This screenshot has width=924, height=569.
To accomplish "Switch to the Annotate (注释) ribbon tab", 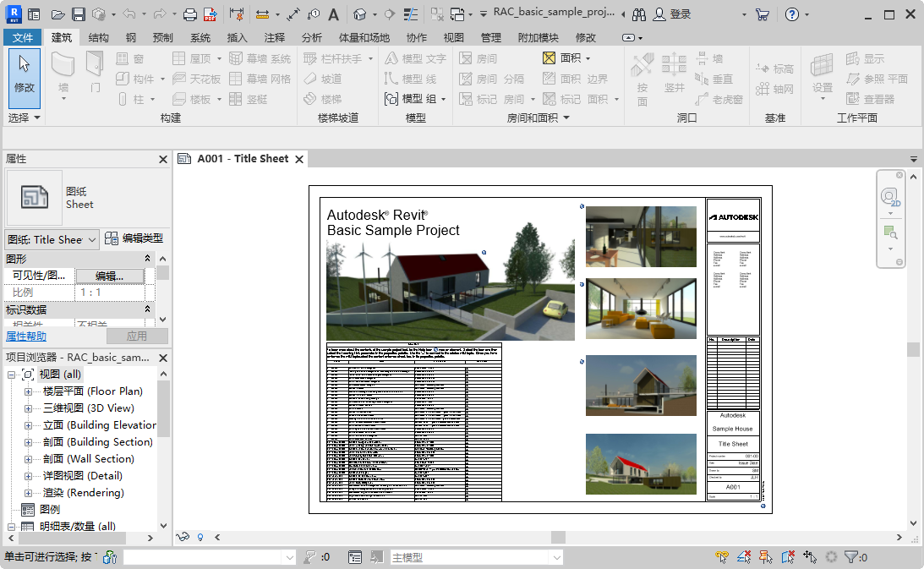I will 275,38.
